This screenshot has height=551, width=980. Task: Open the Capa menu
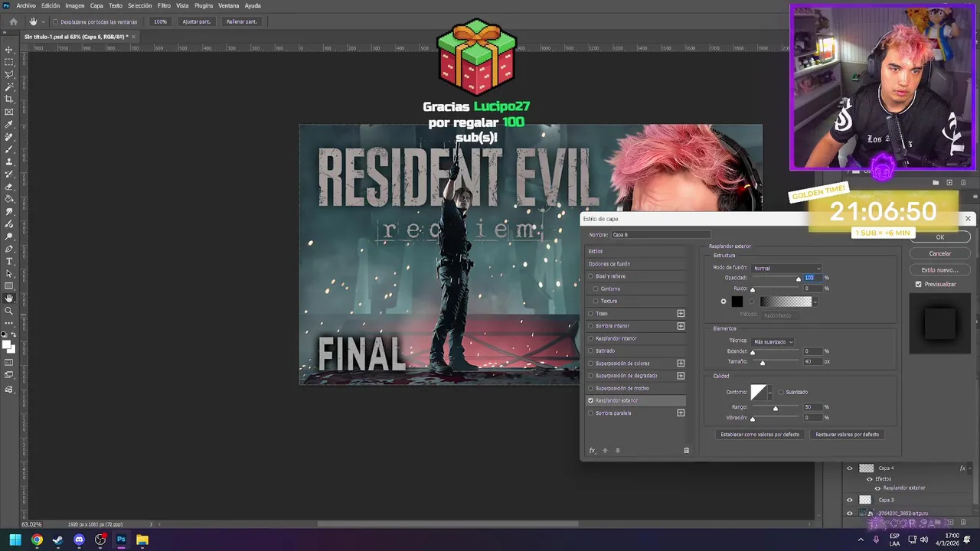(x=96, y=5)
